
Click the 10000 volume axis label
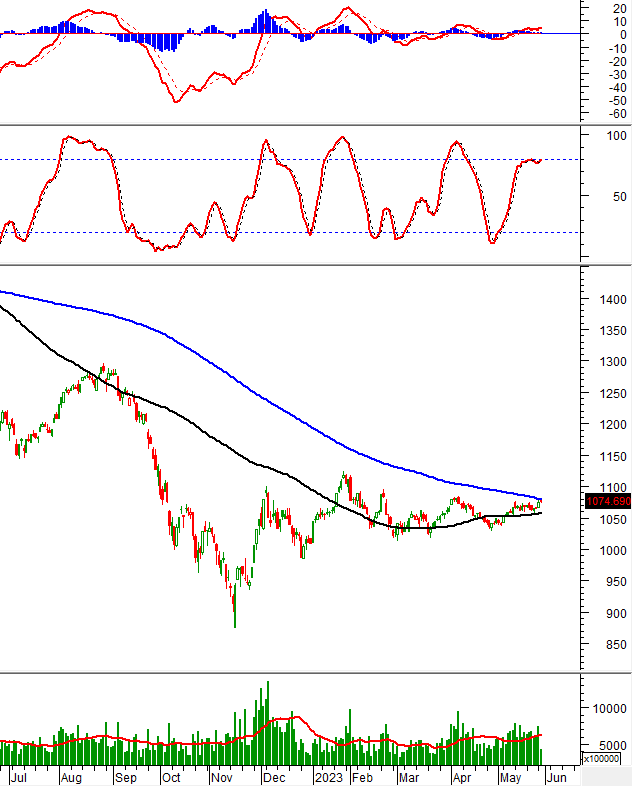pos(609,709)
